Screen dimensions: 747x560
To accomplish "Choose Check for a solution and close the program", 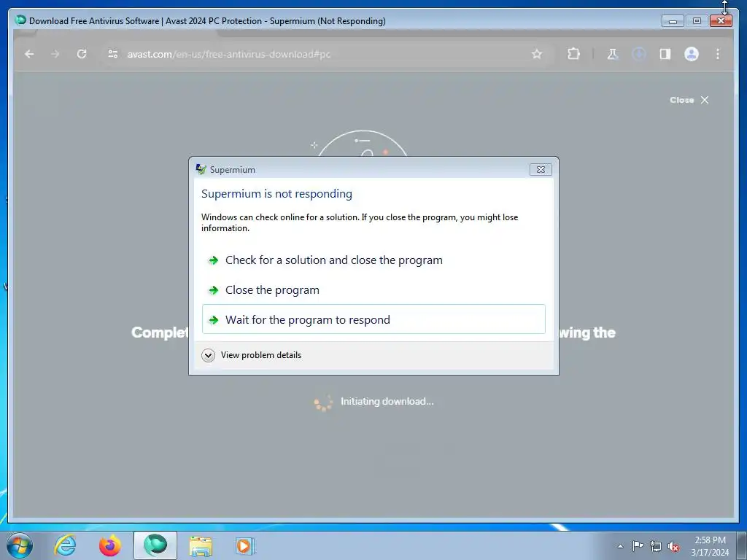I will click(x=373, y=260).
